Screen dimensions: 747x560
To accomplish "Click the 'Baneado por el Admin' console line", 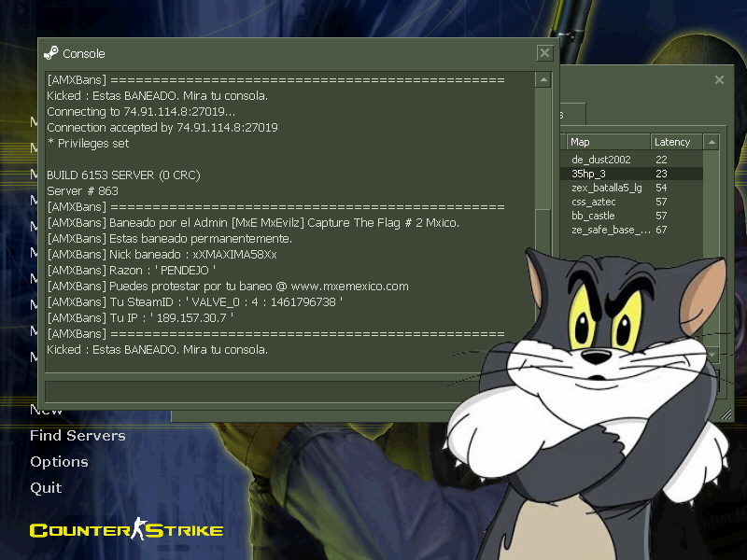I will coord(253,223).
